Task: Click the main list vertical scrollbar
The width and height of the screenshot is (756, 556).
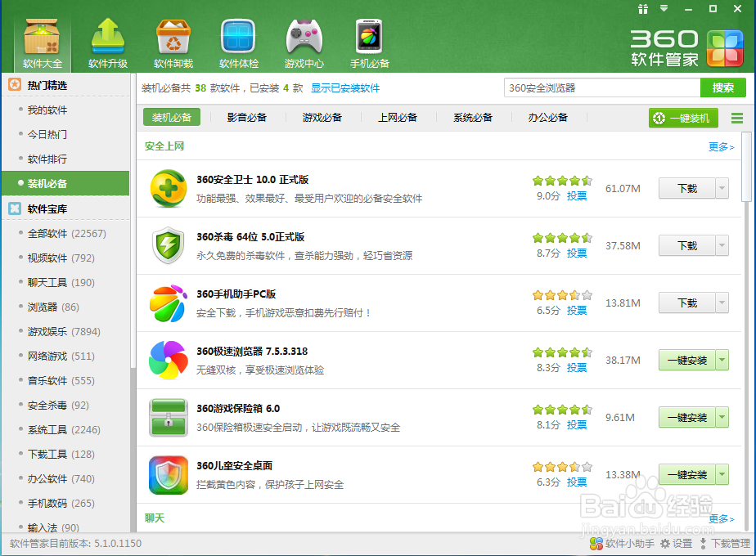Action: 746,167
